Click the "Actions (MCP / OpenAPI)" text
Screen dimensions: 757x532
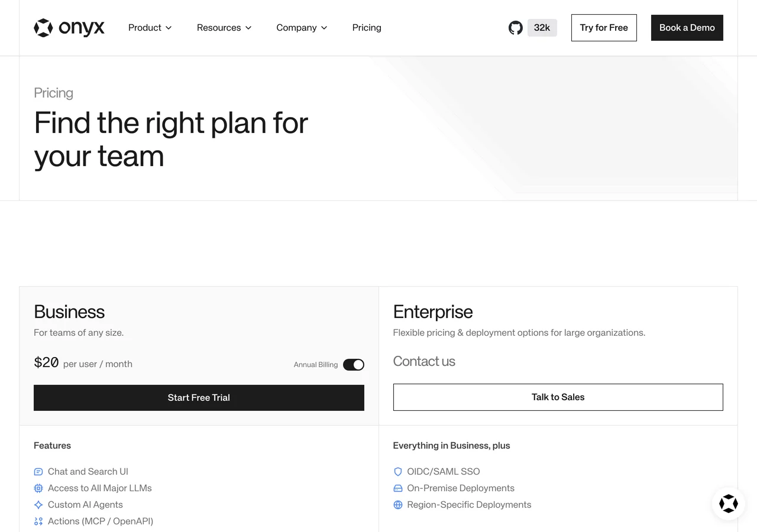[x=101, y=521]
